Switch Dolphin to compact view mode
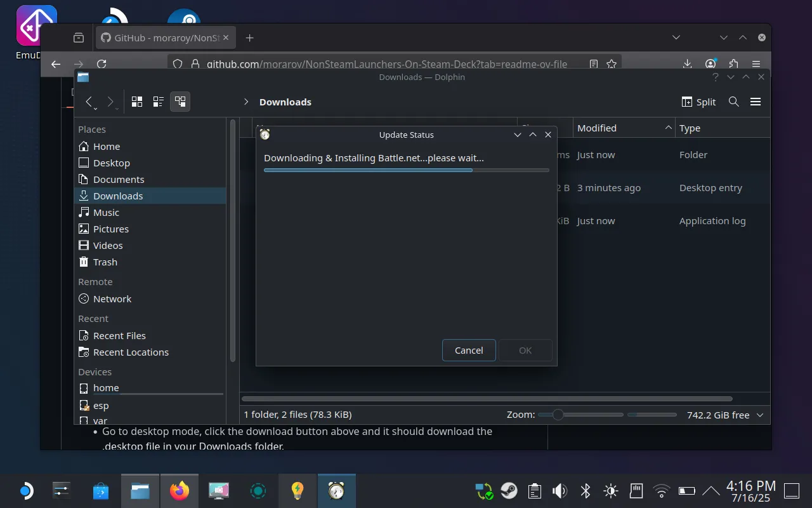This screenshot has width=812, height=508. (158, 101)
